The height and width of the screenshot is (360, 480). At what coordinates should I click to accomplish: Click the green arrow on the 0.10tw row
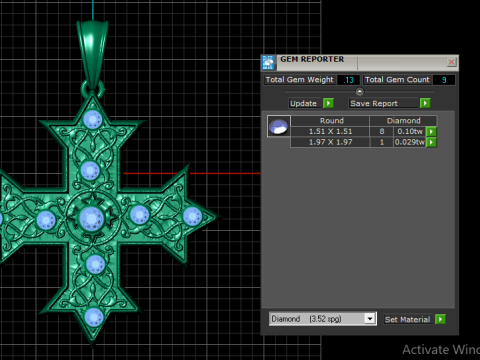point(431,131)
